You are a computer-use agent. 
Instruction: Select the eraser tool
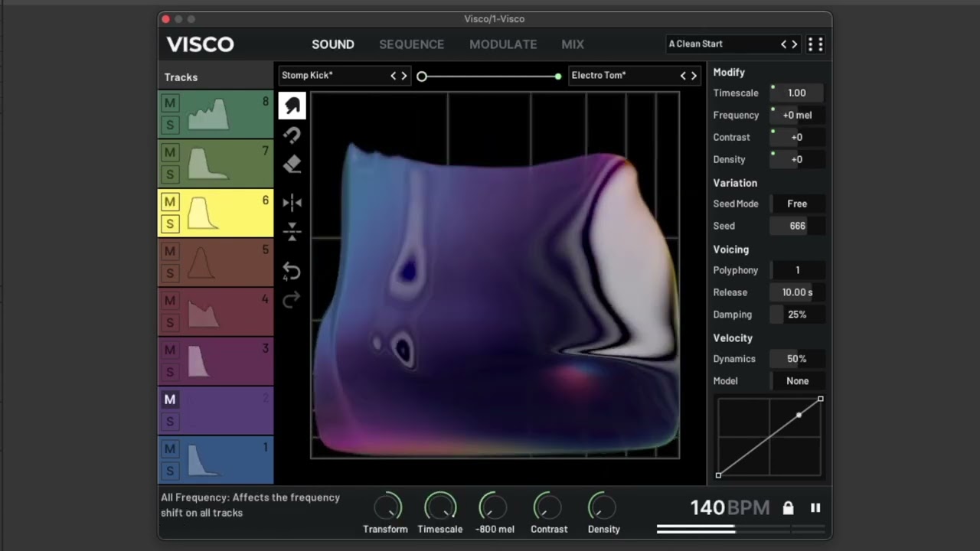pos(292,165)
